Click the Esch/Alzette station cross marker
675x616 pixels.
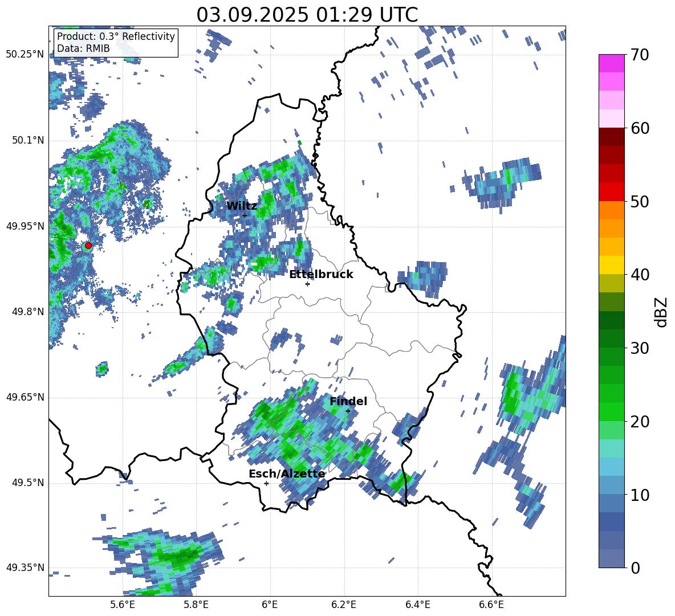(266, 483)
